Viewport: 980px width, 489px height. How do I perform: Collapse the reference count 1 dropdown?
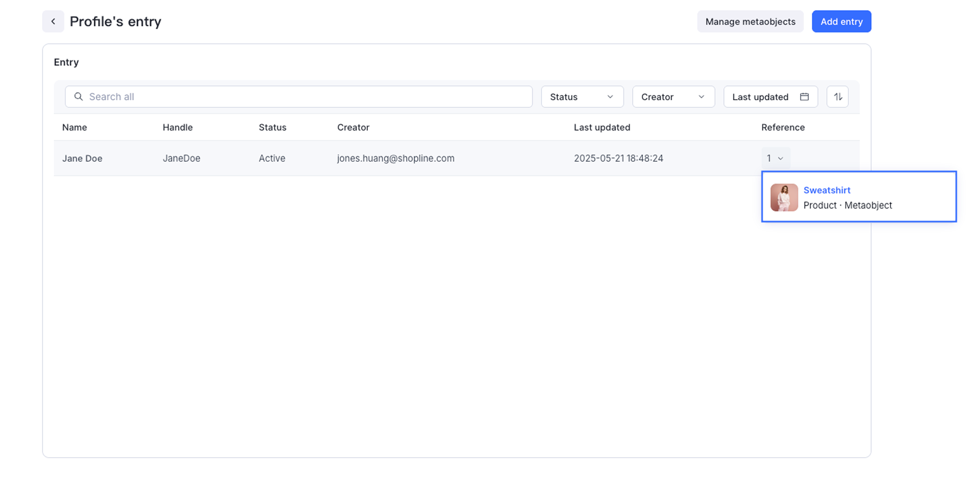pyautogui.click(x=776, y=159)
